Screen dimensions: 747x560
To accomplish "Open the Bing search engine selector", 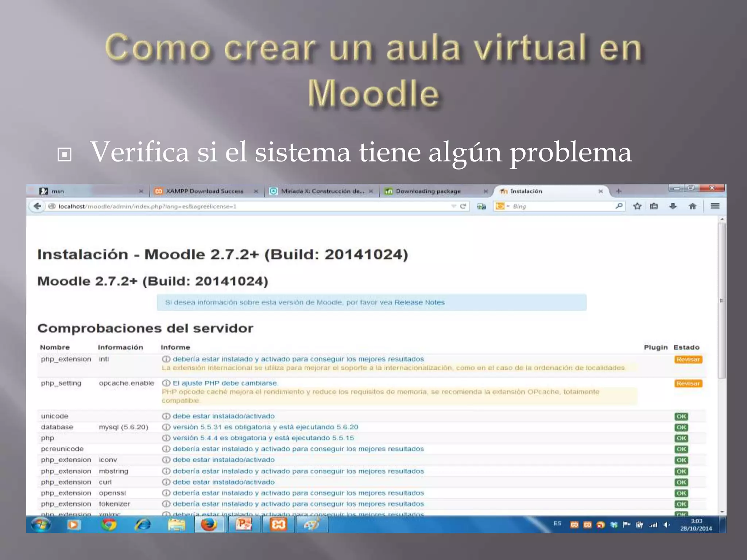I will (502, 206).
